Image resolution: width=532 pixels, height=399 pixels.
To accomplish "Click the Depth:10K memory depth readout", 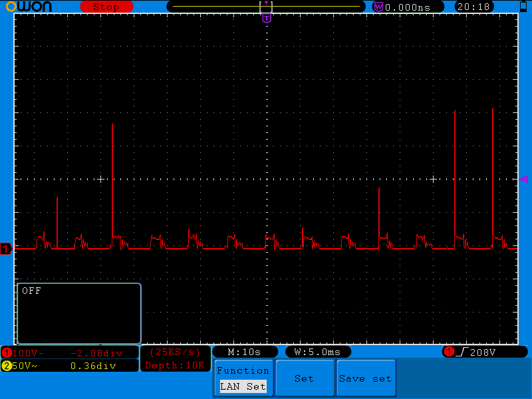I will point(175,365).
